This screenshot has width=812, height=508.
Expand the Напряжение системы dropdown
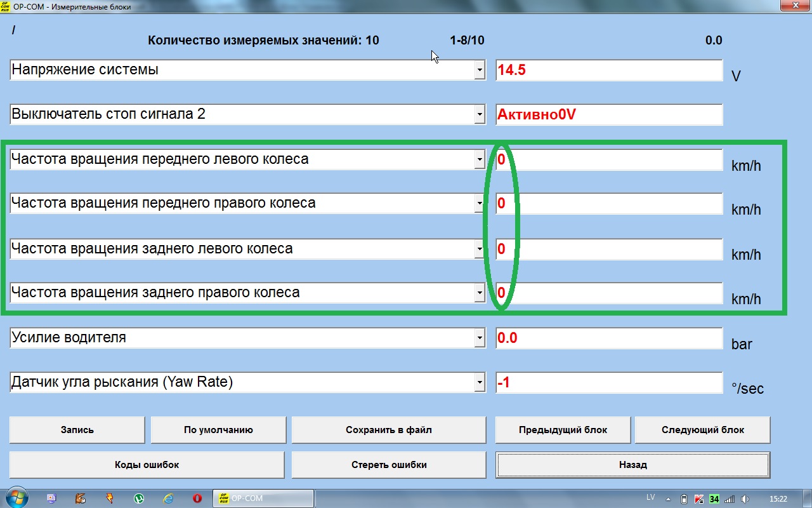click(480, 72)
